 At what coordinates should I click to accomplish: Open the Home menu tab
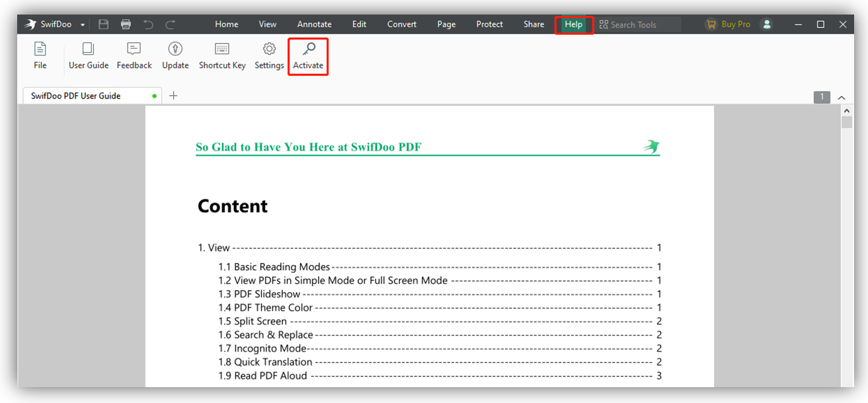coord(226,24)
